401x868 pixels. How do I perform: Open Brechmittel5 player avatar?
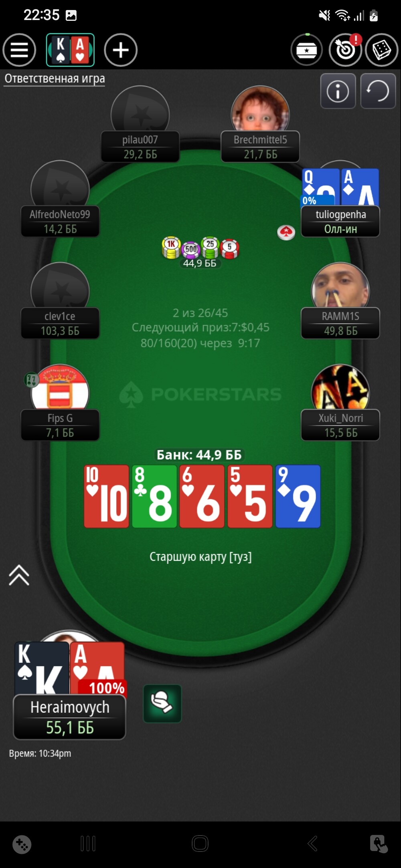(x=260, y=109)
